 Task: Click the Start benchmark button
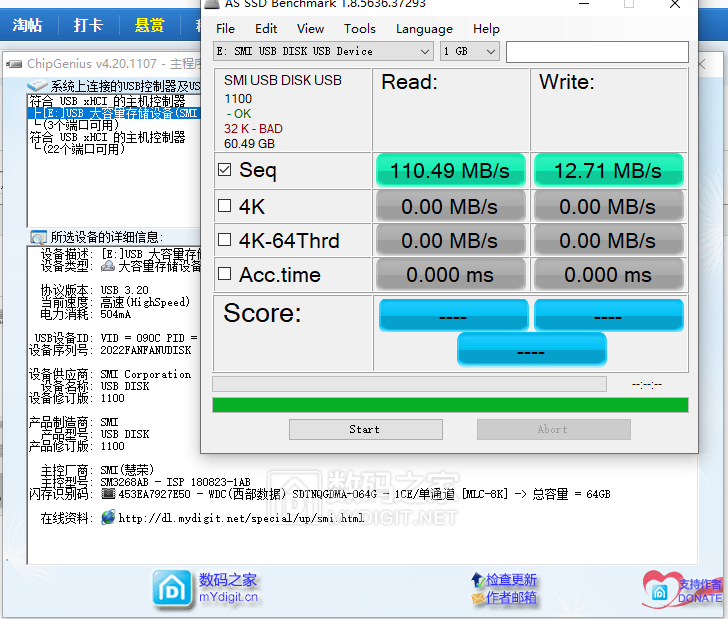coord(365,430)
